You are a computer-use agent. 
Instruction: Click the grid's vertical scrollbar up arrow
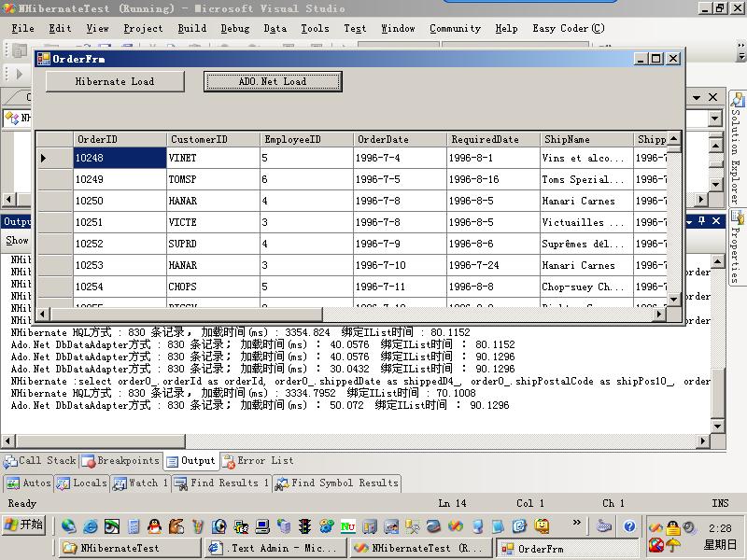(x=673, y=138)
